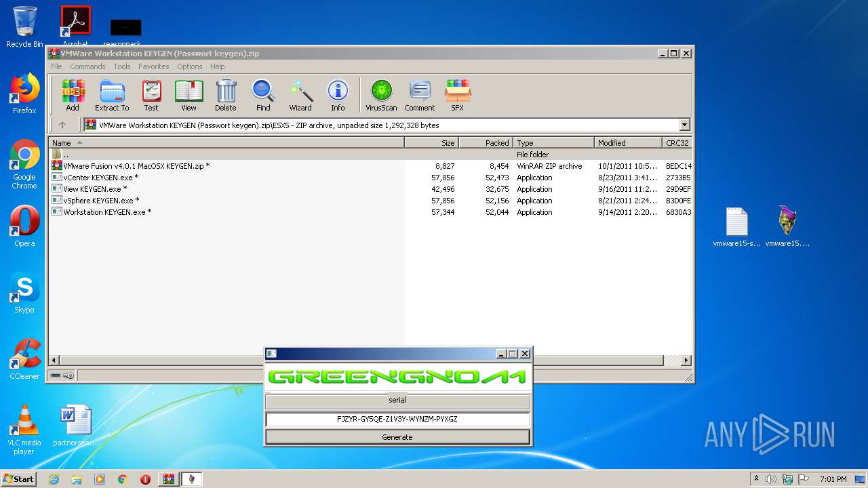868x488 pixels.
Task: Show hidden system tray icons
Action: tap(755, 479)
